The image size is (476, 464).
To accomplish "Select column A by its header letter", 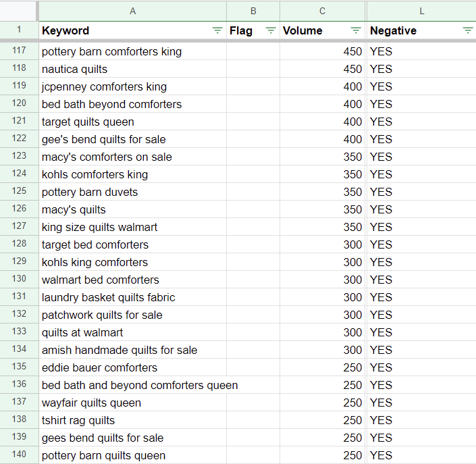I will 132,10.
